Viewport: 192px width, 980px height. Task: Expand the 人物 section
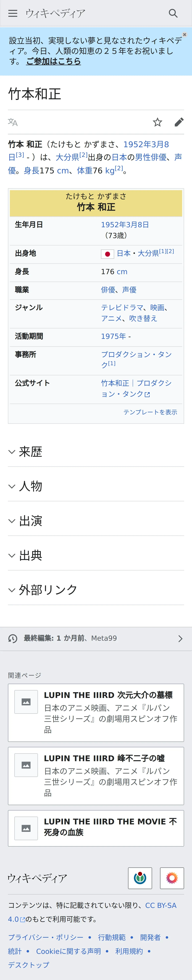(x=30, y=486)
